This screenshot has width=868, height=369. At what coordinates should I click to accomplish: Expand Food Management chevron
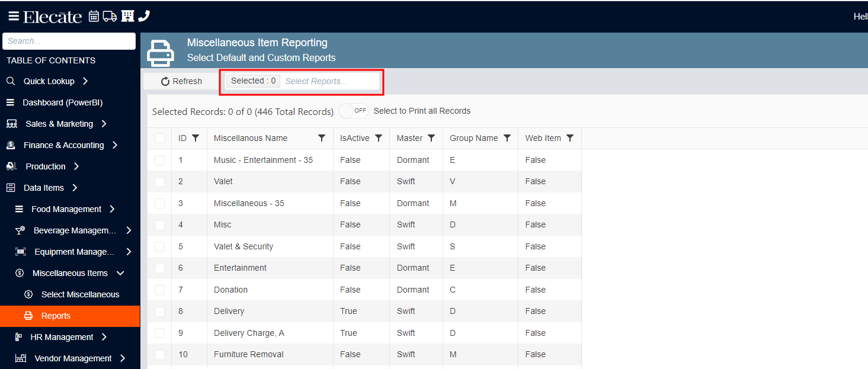click(x=112, y=209)
